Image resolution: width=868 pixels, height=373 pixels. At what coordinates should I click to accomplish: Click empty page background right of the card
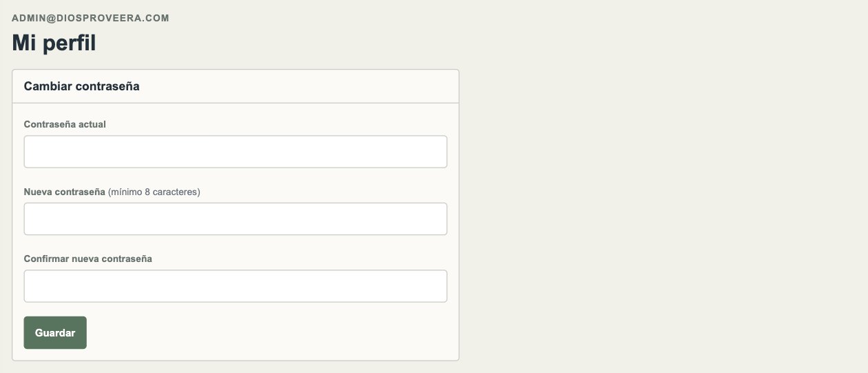click(661, 207)
